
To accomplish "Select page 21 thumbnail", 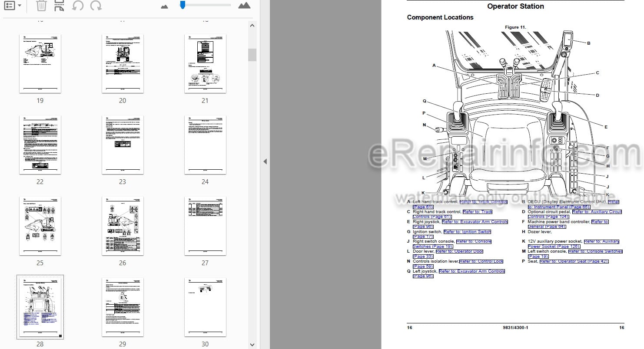I will [x=205, y=64].
